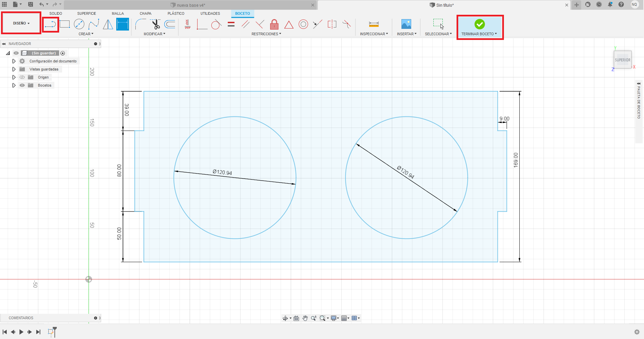Apply the Midpoint triangle constraint

[289, 24]
